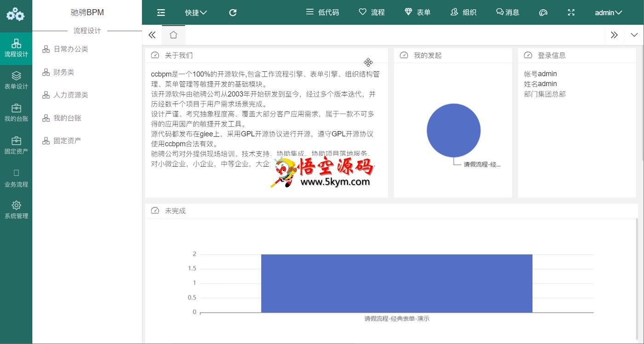Click the blue bar in 未完成 chart
644x344 pixels.
[x=397, y=283]
